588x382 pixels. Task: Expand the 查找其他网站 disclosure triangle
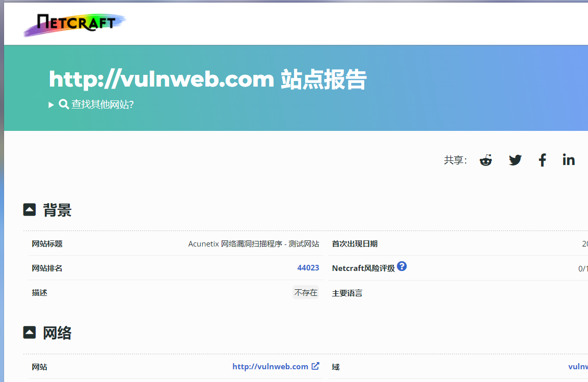click(x=51, y=104)
